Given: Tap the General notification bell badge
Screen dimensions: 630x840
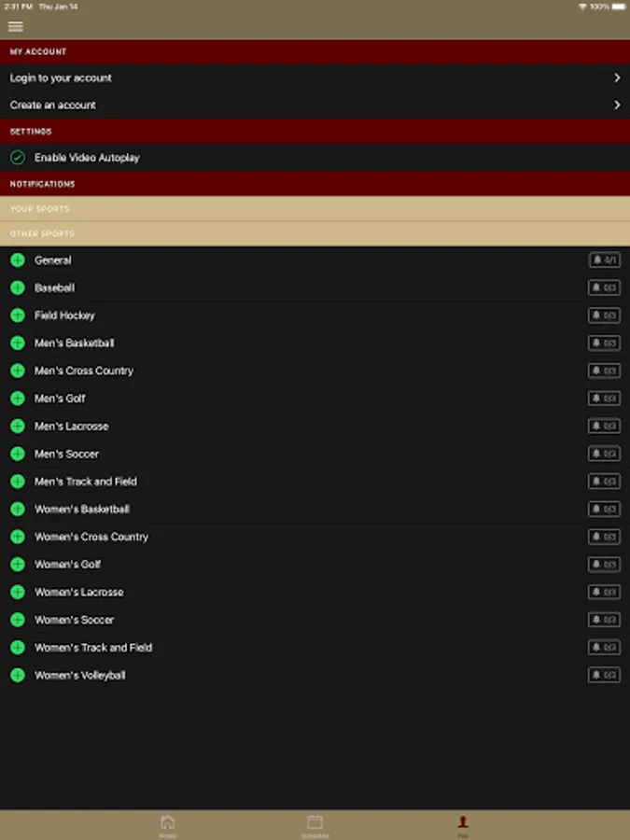Looking at the screenshot, I should tap(604, 259).
